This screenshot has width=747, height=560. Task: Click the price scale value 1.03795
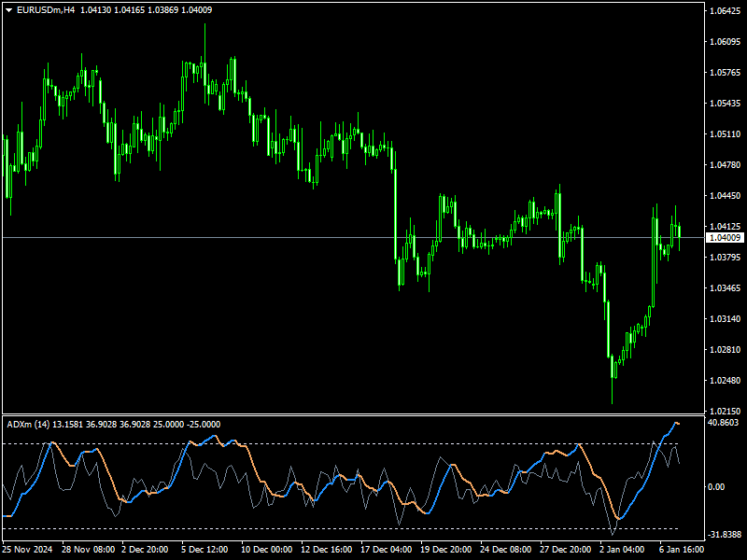(x=726, y=258)
